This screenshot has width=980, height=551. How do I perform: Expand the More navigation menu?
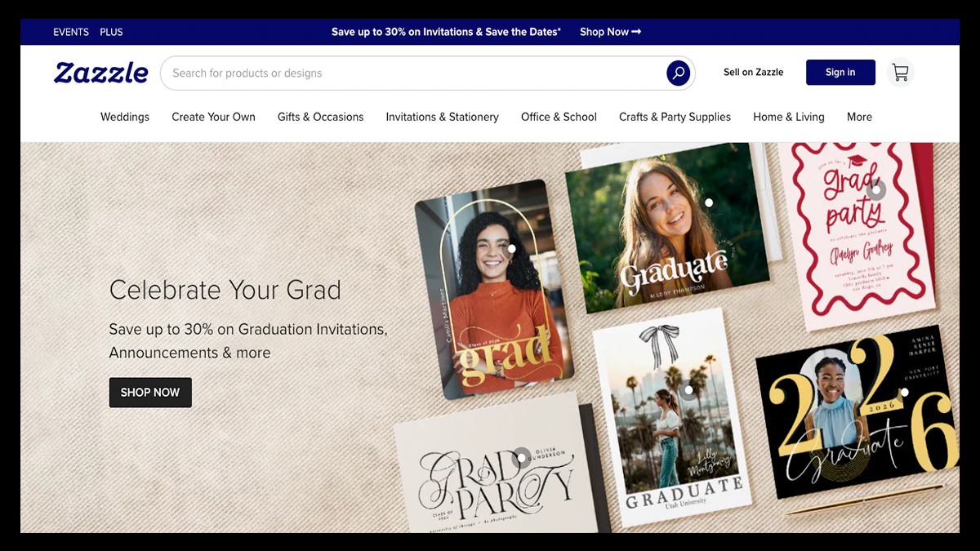(859, 117)
